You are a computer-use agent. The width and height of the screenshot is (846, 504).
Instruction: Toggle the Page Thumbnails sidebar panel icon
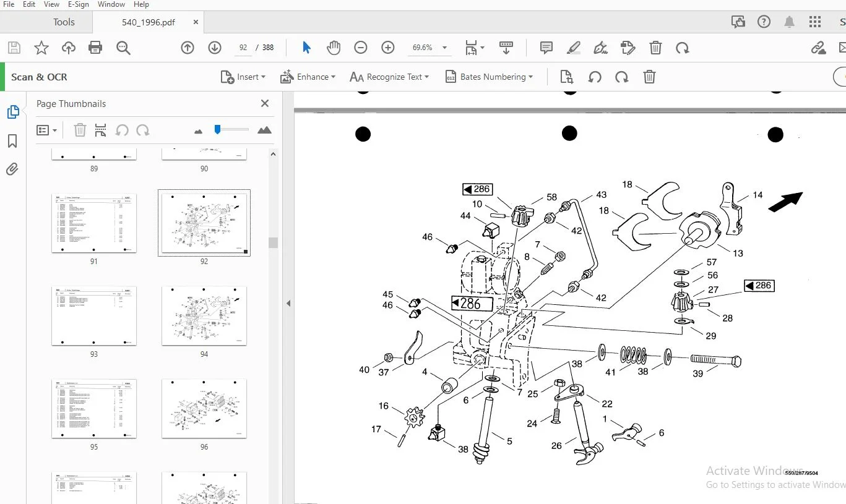point(13,112)
